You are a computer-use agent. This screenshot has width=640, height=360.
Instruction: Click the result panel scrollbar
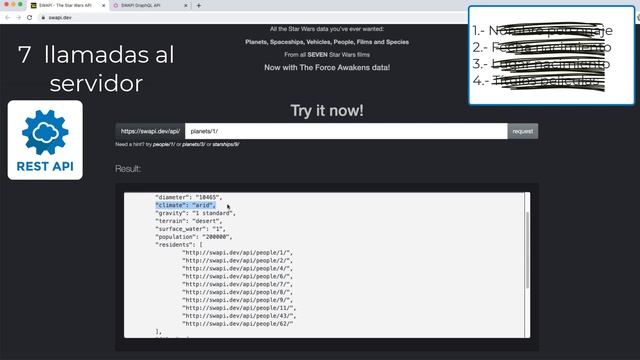pos(527,250)
